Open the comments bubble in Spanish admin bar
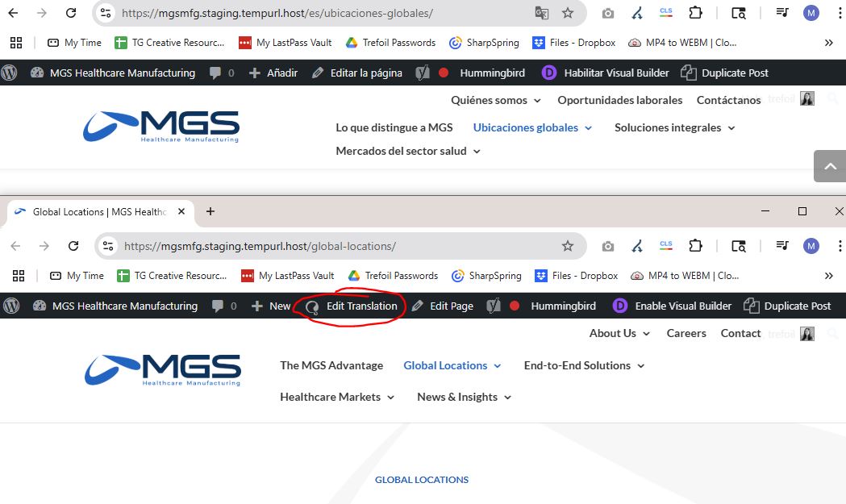The image size is (846, 504). [215, 73]
